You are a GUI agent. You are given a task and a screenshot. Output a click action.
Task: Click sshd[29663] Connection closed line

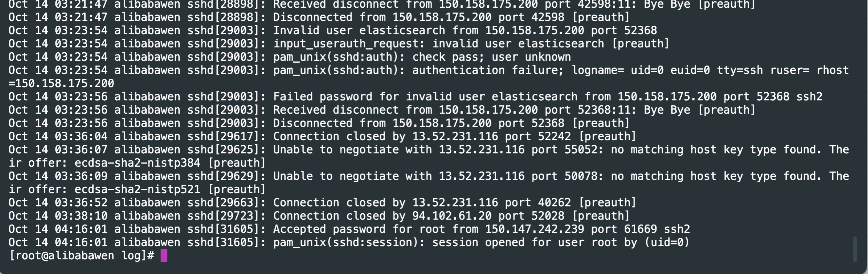(x=323, y=203)
